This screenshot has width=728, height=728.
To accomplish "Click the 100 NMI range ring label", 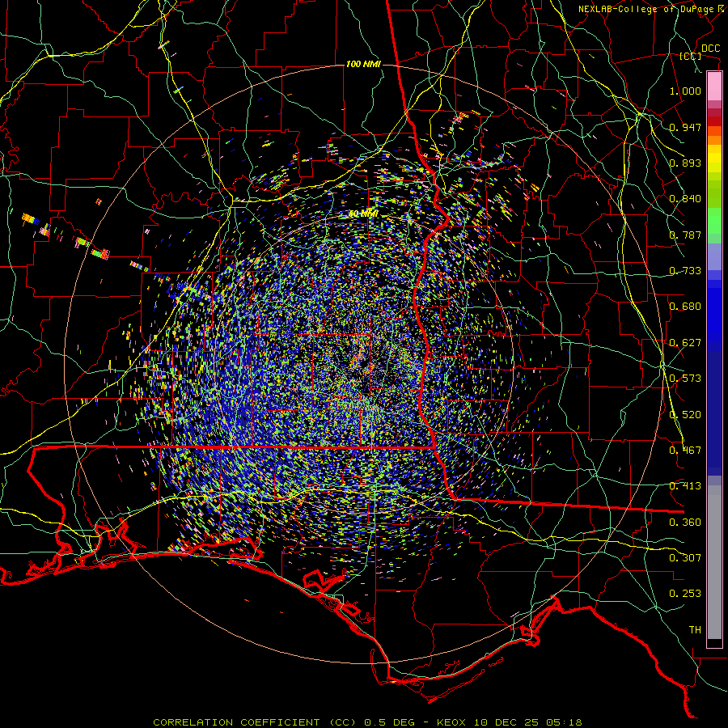I will point(363,64).
